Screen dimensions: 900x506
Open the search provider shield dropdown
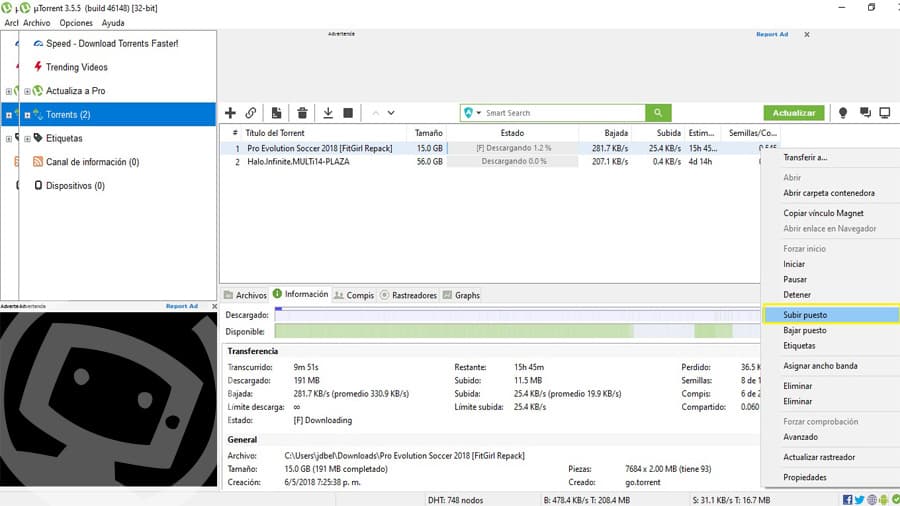(472, 112)
